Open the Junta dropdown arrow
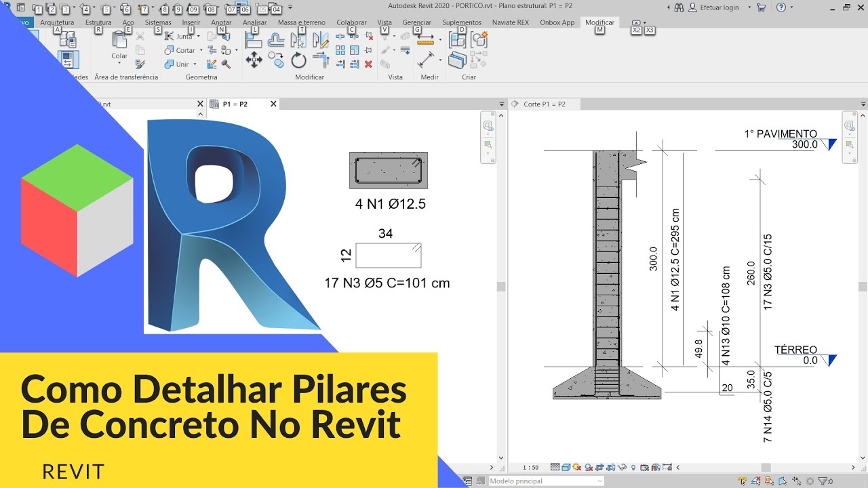Image resolution: width=868 pixels, height=488 pixels. 199,37
